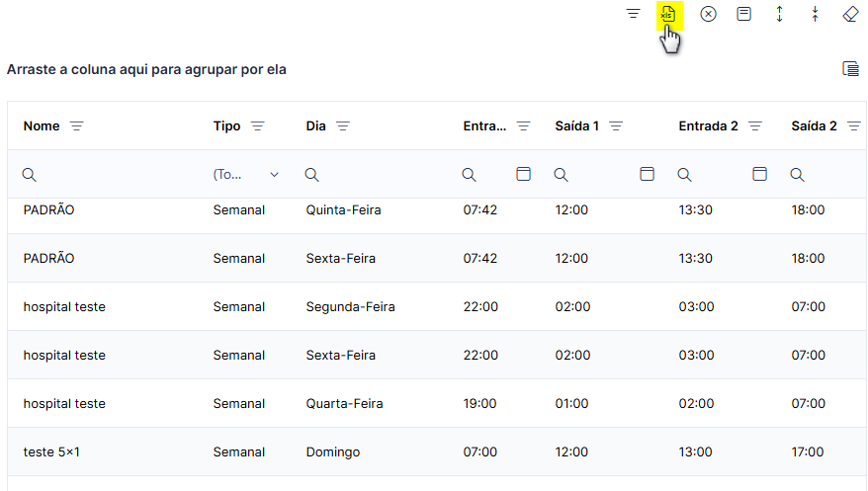Open the Entrada 2 filter date picker icon

(x=759, y=174)
